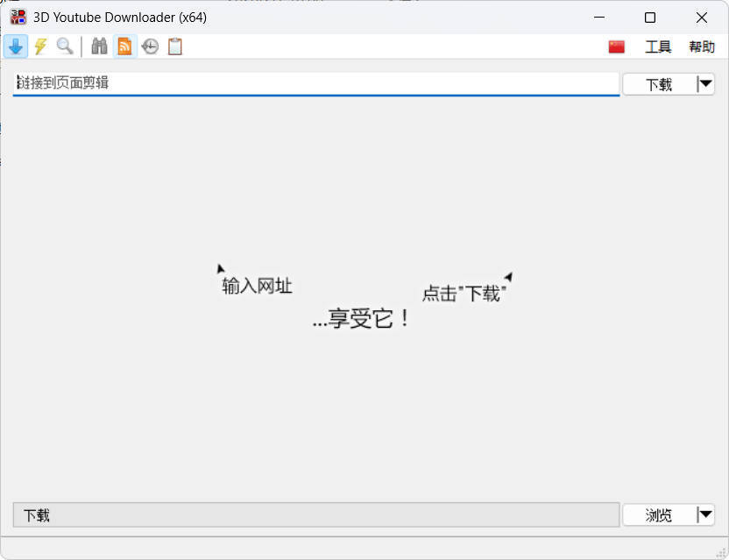This screenshot has width=729, height=560.
Task: Select the 下载 folder path field
Action: click(263, 514)
